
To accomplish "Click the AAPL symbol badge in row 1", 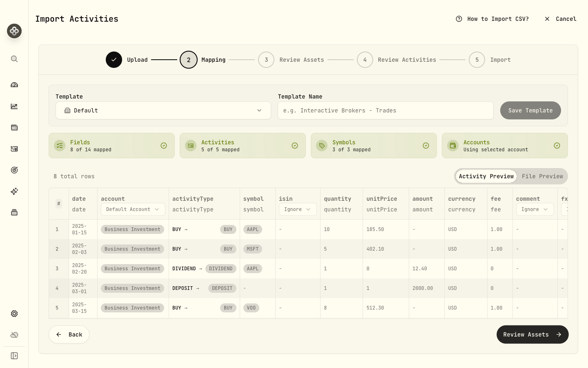I will click(253, 229).
